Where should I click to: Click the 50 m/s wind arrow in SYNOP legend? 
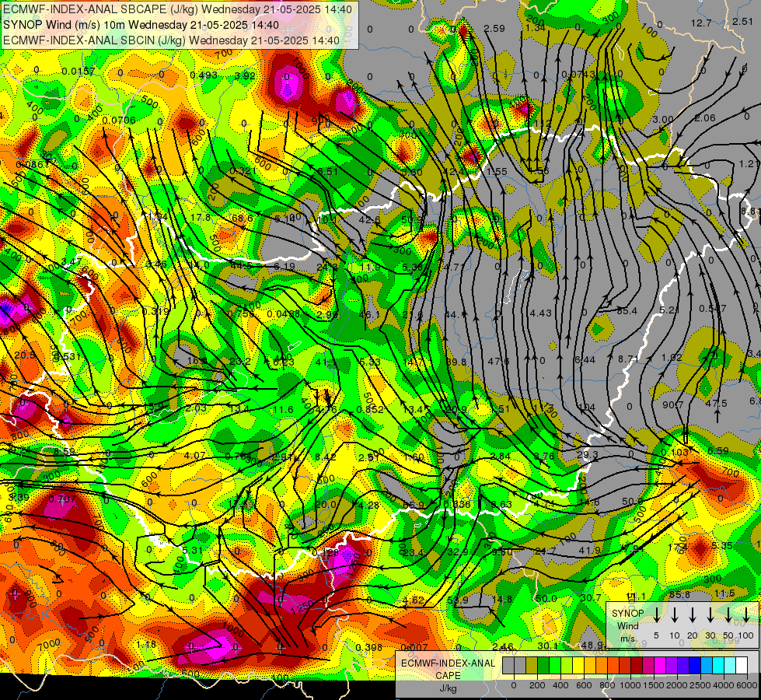728,614
